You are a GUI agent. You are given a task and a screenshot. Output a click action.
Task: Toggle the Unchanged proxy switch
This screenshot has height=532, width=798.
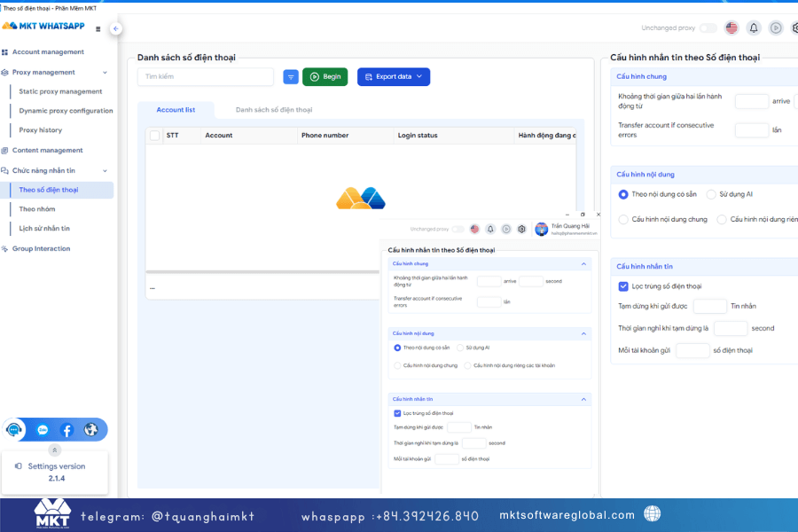pyautogui.click(x=708, y=28)
